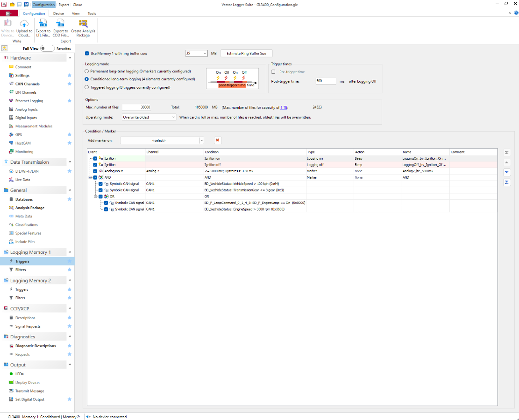The image size is (519, 420).
Task: Collapse the ribbon with top-right chevron
Action: [510, 13]
